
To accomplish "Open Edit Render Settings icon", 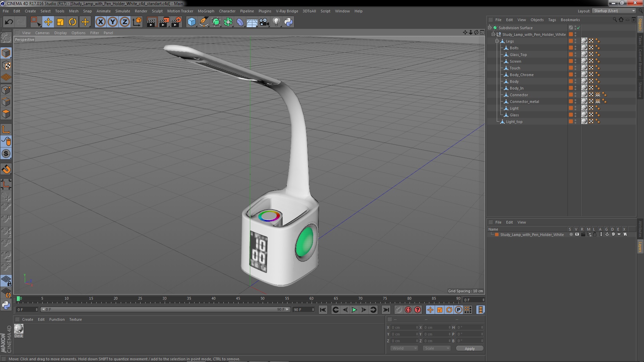I will pyautogui.click(x=176, y=22).
